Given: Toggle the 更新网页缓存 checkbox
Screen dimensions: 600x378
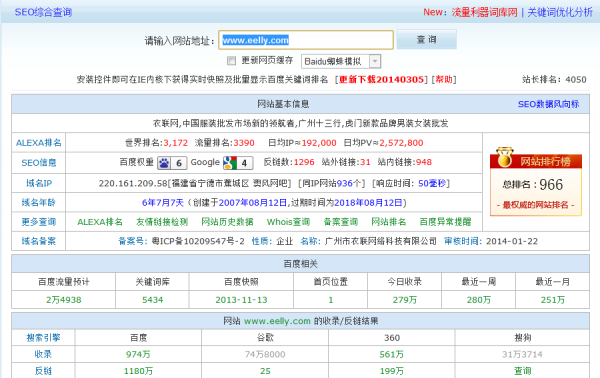Looking at the screenshot, I should coord(231,60).
